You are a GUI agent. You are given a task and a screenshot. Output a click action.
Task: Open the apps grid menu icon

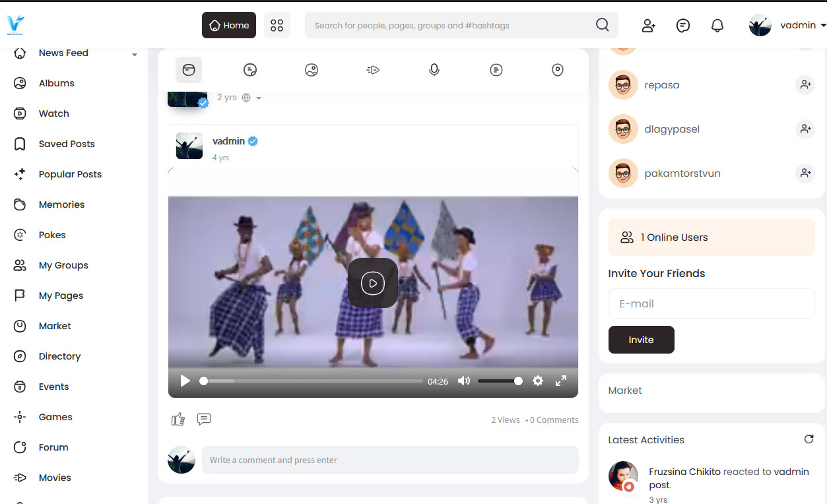tap(277, 25)
